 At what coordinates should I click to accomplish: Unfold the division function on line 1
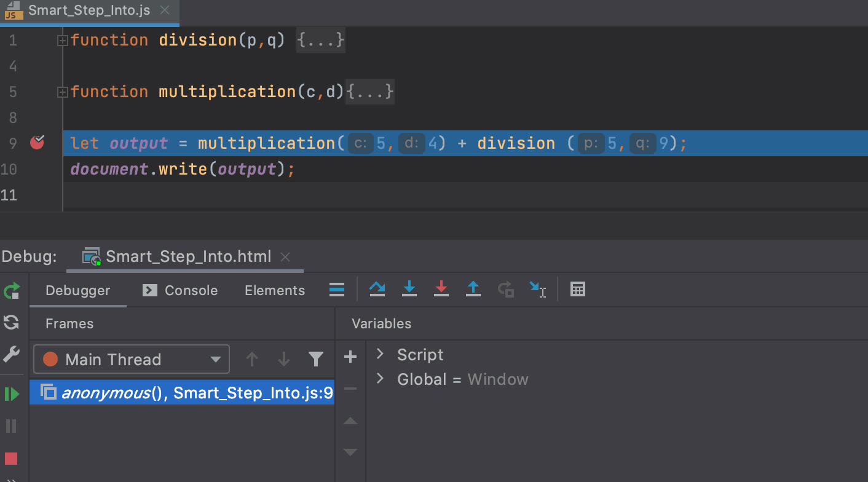[62, 41]
